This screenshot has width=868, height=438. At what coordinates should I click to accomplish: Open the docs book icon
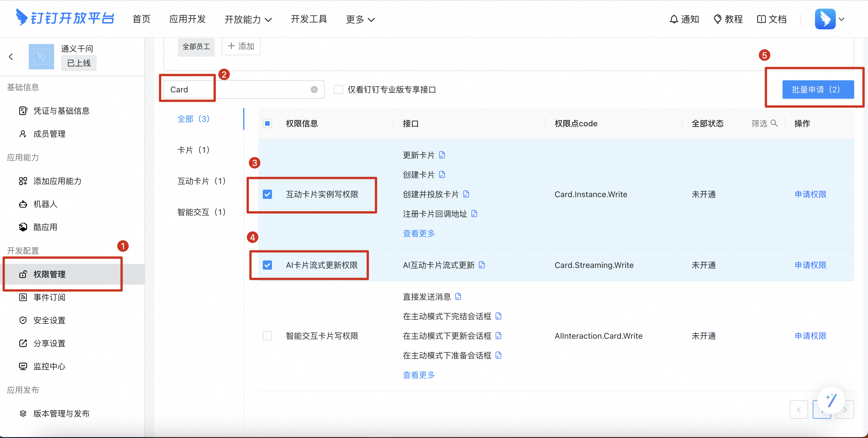[761, 19]
